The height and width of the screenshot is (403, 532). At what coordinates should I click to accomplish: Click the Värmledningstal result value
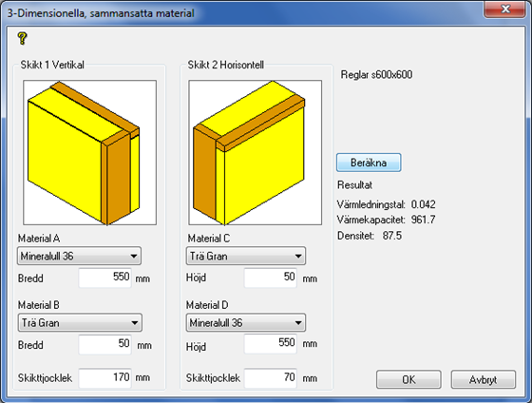coord(423,204)
